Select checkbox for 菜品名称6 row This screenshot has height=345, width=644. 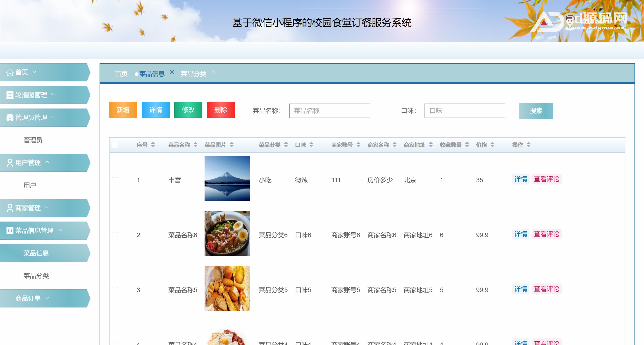(x=115, y=235)
